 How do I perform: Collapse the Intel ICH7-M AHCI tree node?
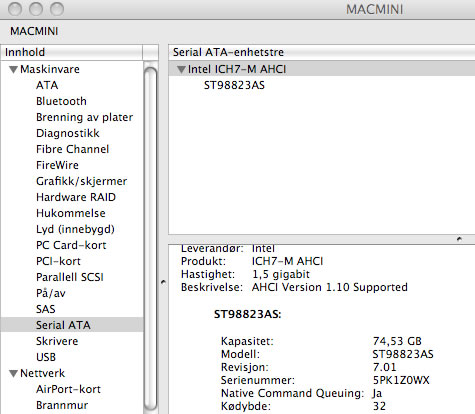pyautogui.click(x=181, y=69)
